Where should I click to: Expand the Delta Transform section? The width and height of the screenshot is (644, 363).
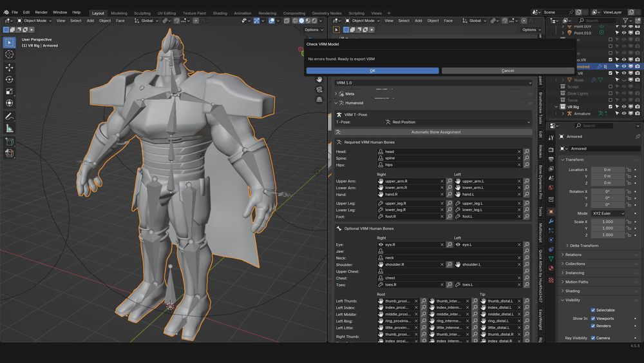[585, 246]
